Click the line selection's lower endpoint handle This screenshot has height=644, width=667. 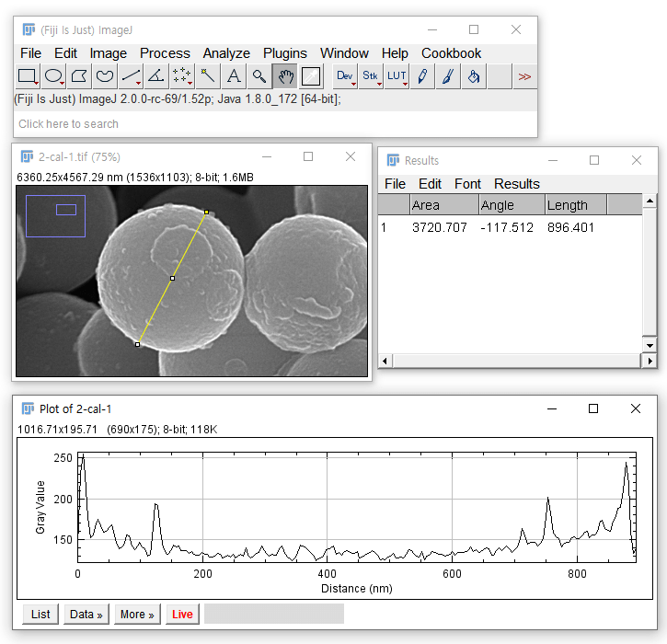coord(137,345)
